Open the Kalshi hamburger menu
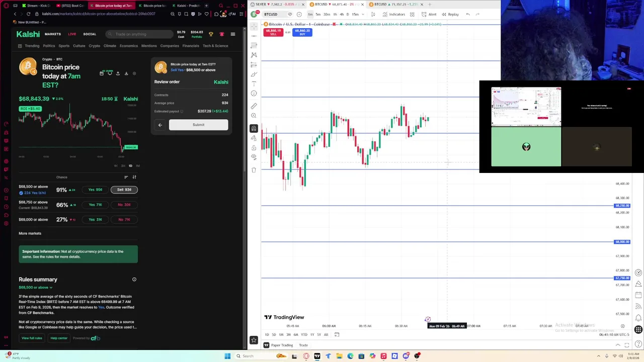Screen dimensions: 644x362 click(232, 34)
